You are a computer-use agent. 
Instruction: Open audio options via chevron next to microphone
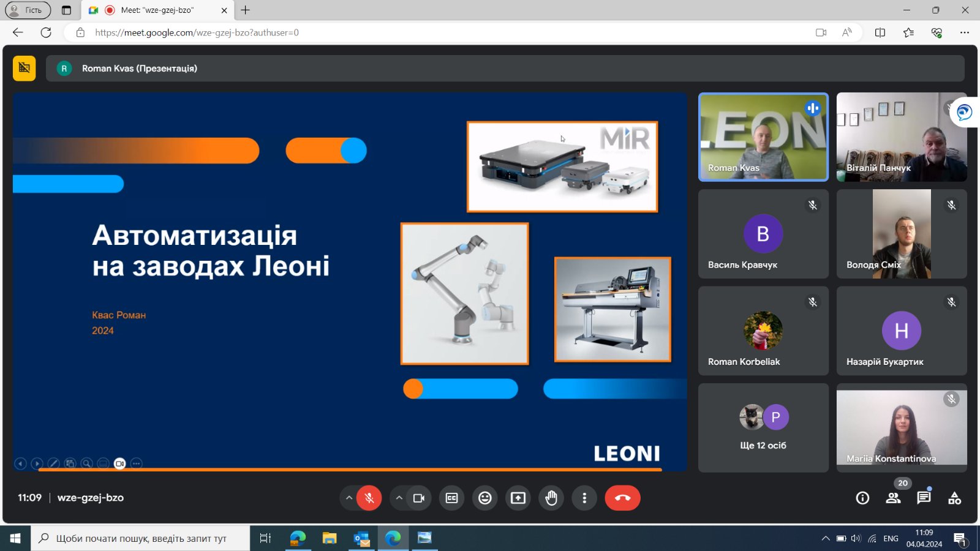point(349,498)
